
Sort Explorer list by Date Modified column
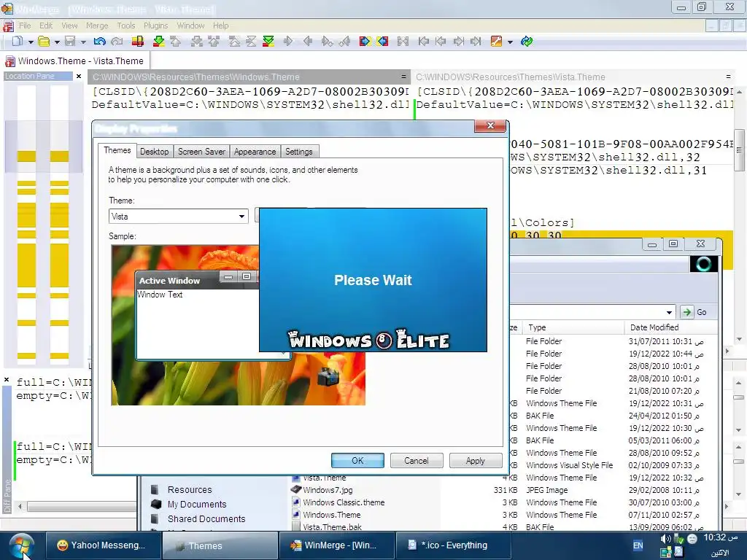click(671, 327)
